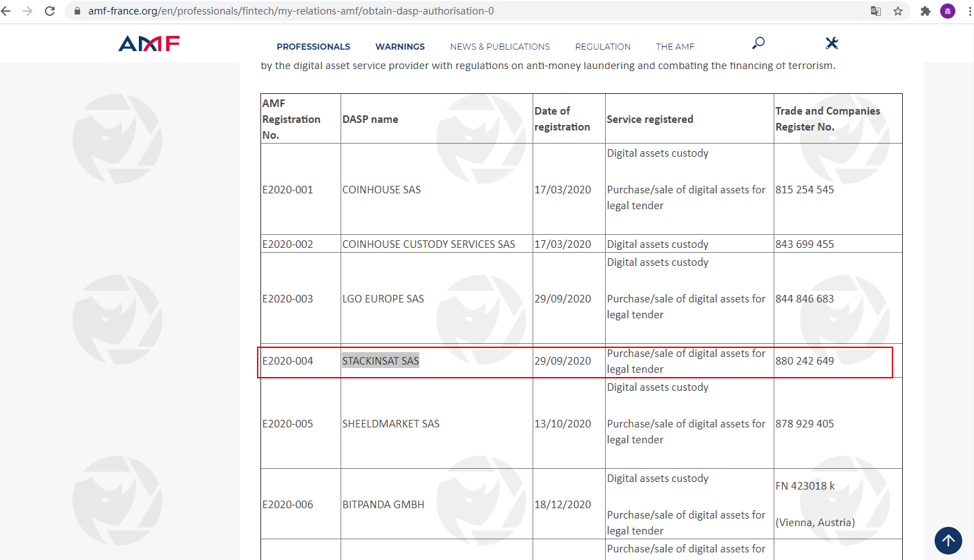Open the Warnings menu

400,47
